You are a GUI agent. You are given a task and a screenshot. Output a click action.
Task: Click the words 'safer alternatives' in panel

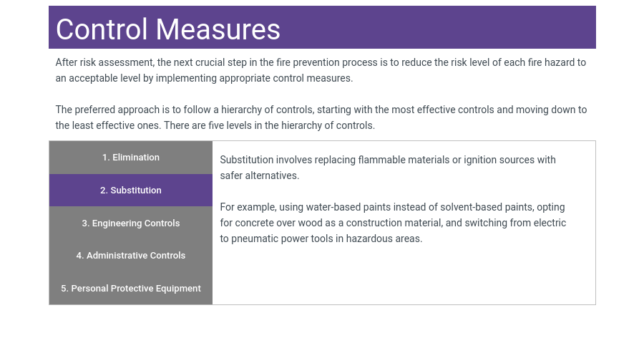point(260,175)
